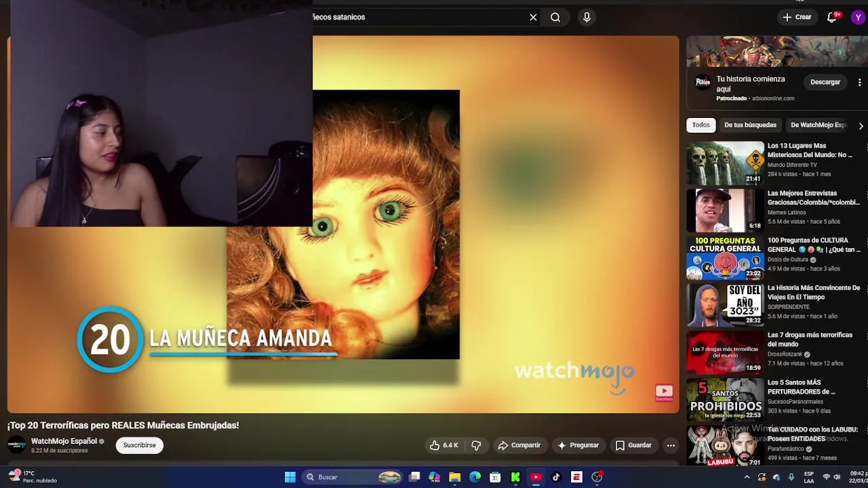
Task: Open the weather widget showing 17°C
Action: pyautogui.click(x=34, y=477)
